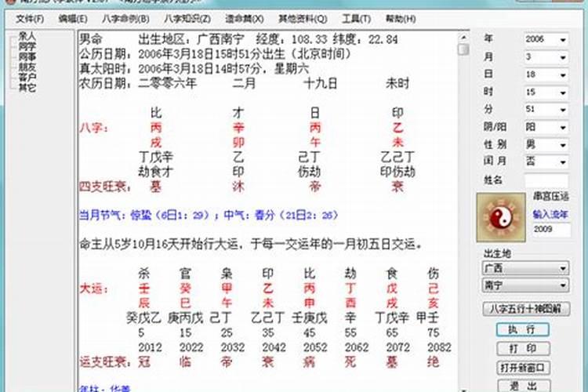The width and height of the screenshot is (588, 392).
Task: Select 同事 category in left tree
Action: click(27, 56)
